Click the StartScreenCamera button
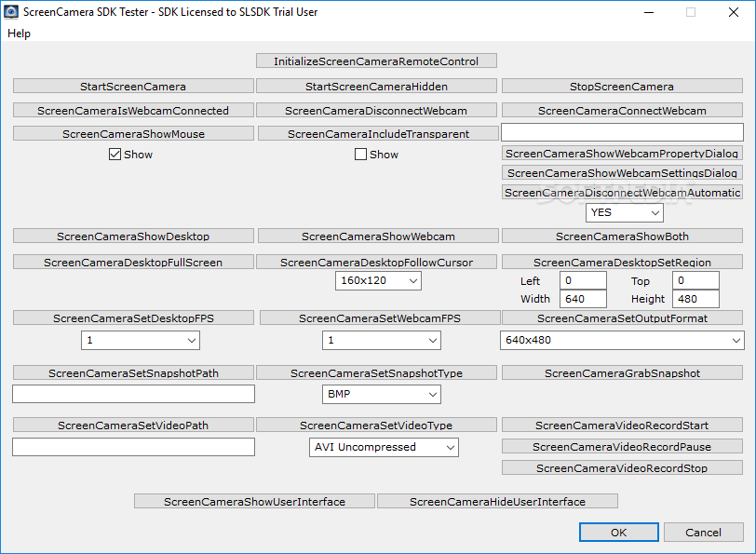The image size is (756, 554). click(133, 86)
